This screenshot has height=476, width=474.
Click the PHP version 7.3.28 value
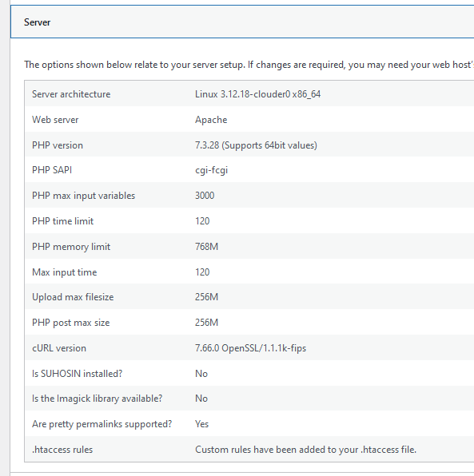coord(256,145)
